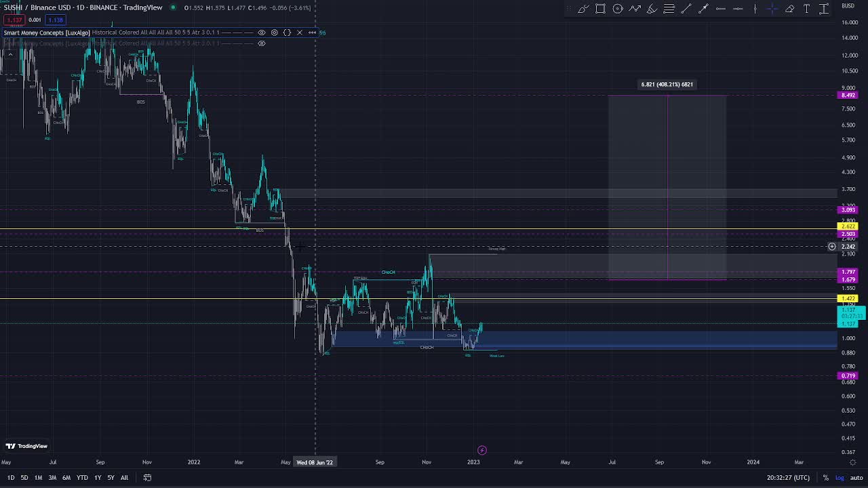This screenshot has width=868, height=488.
Task: Click the 1.797 purple price label
Action: pos(848,272)
